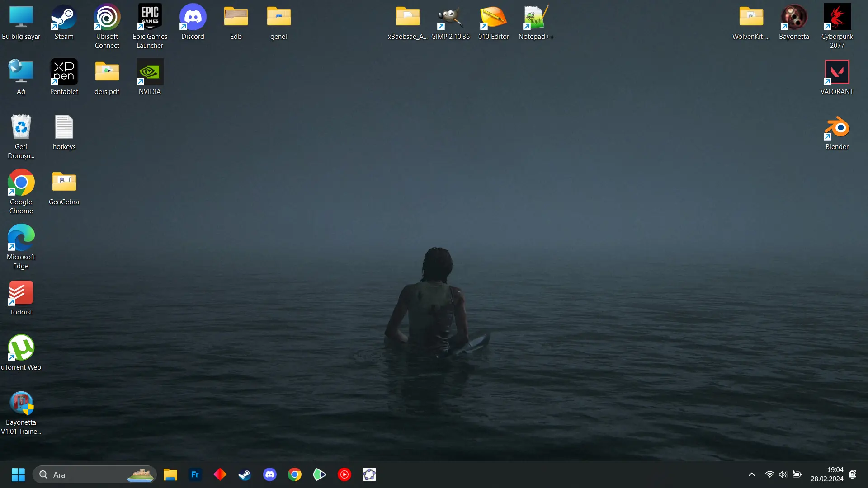Click the volume speaker tray icon

783,474
